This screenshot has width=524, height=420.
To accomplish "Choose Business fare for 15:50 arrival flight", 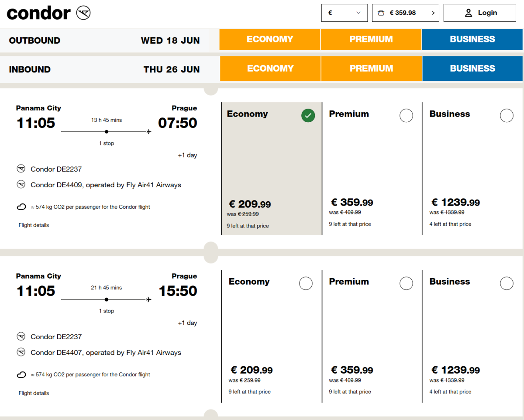I will tap(507, 283).
